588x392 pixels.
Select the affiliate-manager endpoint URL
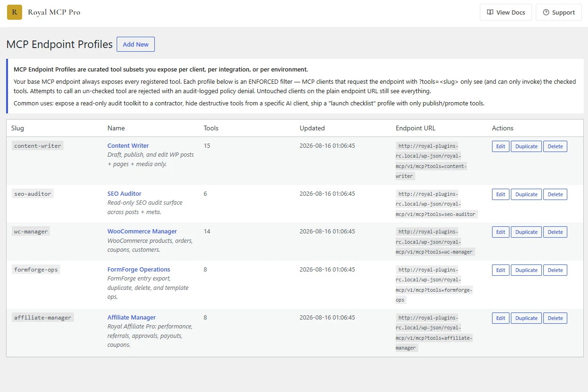[434, 333]
